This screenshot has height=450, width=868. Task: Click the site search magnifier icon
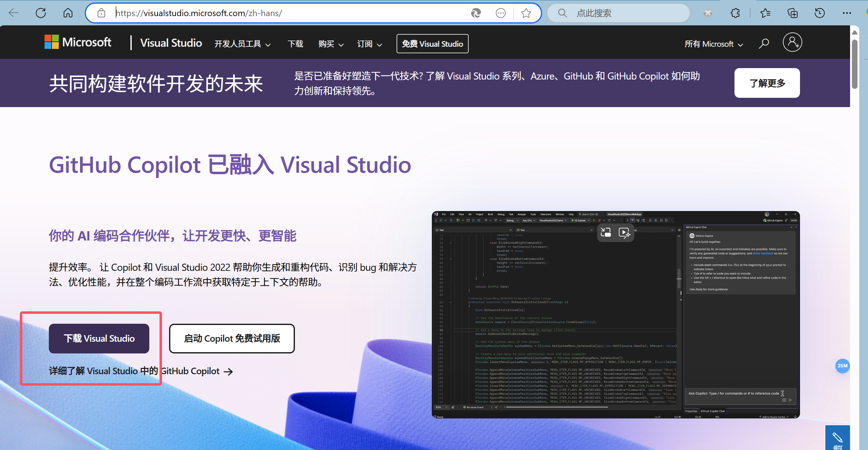click(x=764, y=43)
